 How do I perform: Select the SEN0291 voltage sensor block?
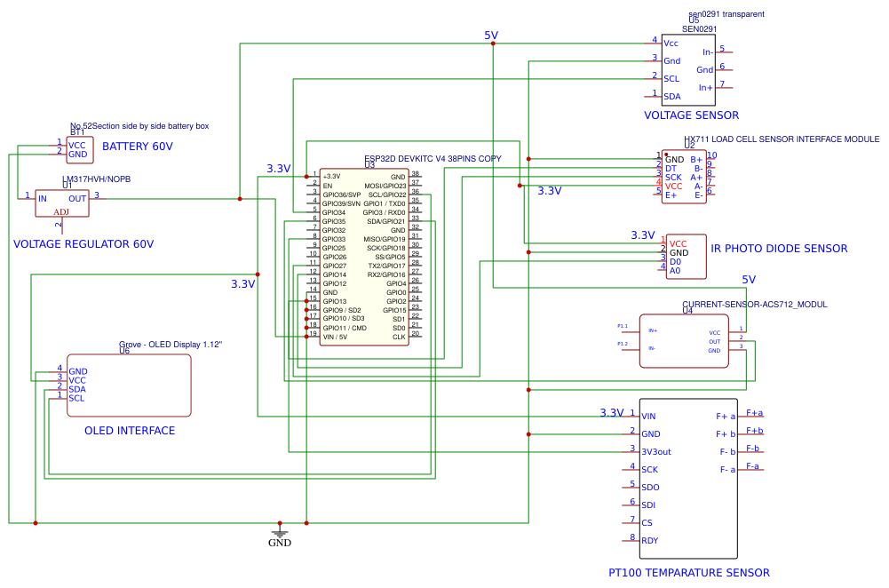pyautogui.click(x=687, y=70)
